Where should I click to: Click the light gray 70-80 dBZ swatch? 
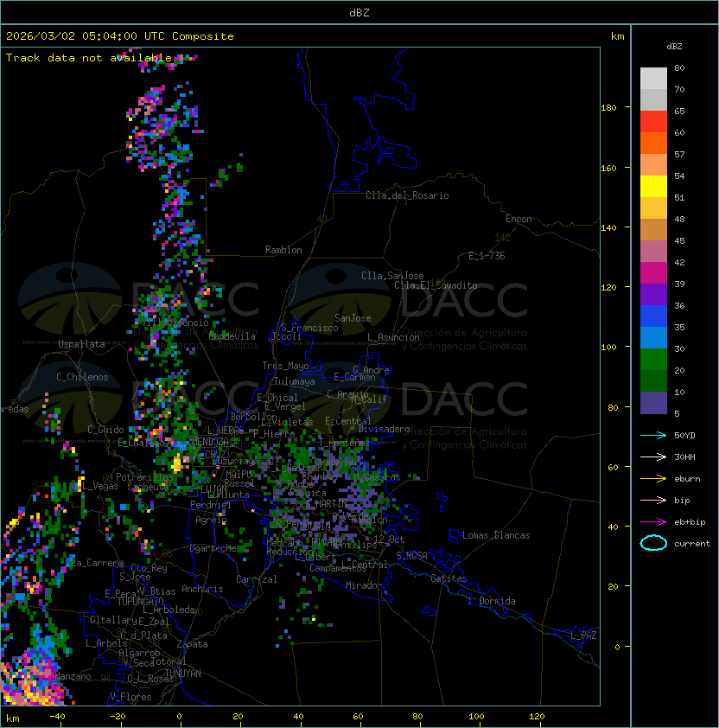click(653, 79)
